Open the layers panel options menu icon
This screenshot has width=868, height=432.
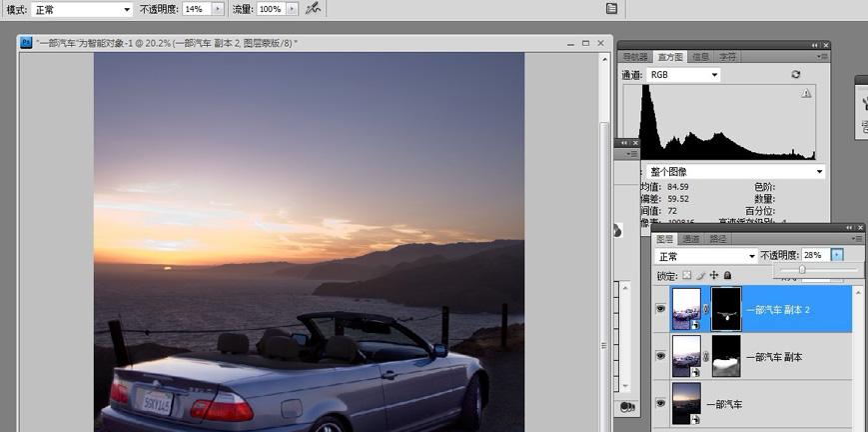pyautogui.click(x=856, y=239)
